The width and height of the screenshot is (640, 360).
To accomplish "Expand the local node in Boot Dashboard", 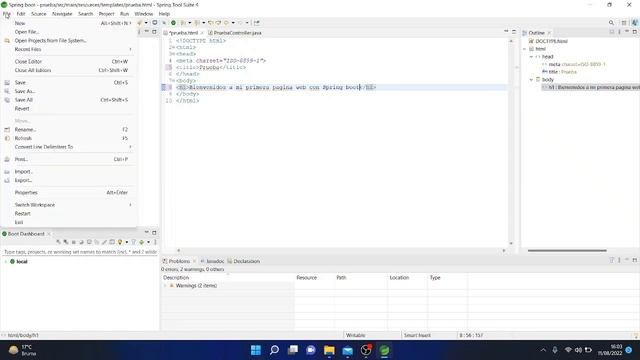I will (6, 262).
